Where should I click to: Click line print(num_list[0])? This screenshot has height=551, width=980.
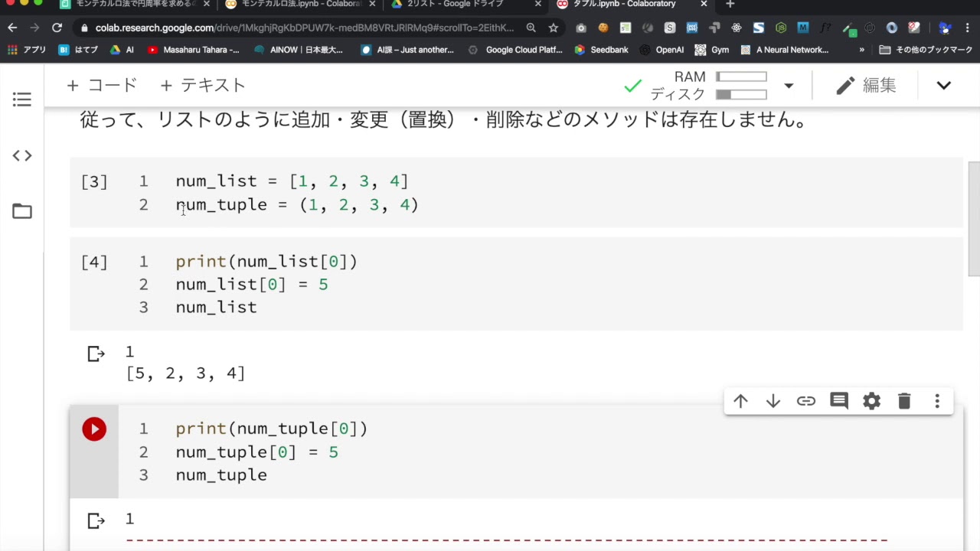[x=266, y=262]
